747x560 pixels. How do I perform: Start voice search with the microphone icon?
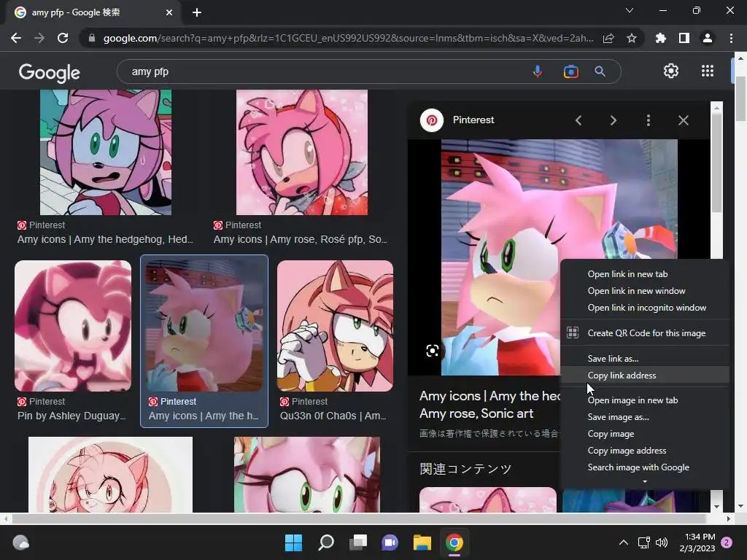coord(538,71)
